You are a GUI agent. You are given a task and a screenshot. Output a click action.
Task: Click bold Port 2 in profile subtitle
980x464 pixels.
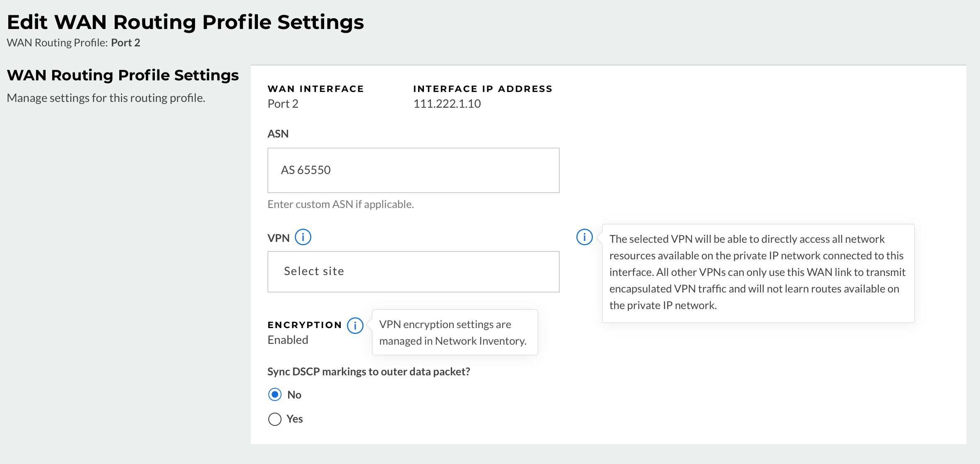[x=125, y=43]
